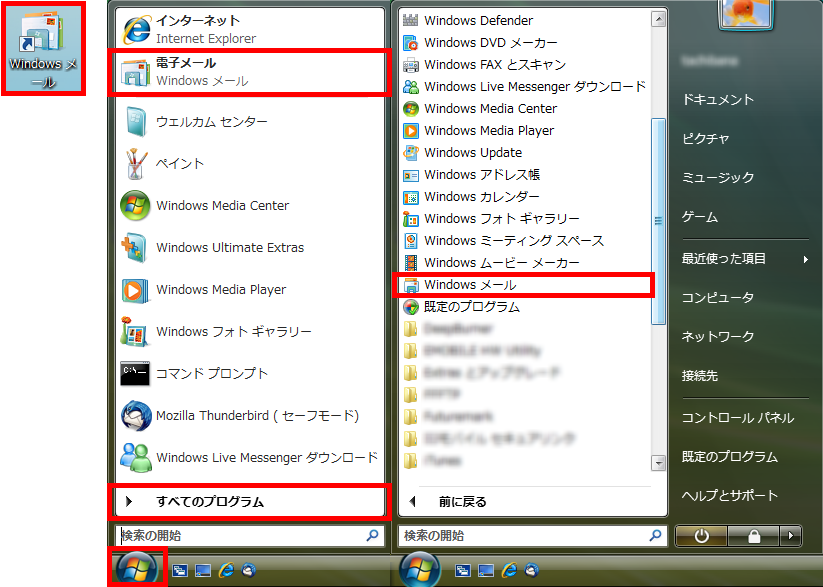This screenshot has height=587, width=823.
Task: Open コントロール パネル from the right pane
Action: [x=737, y=418]
